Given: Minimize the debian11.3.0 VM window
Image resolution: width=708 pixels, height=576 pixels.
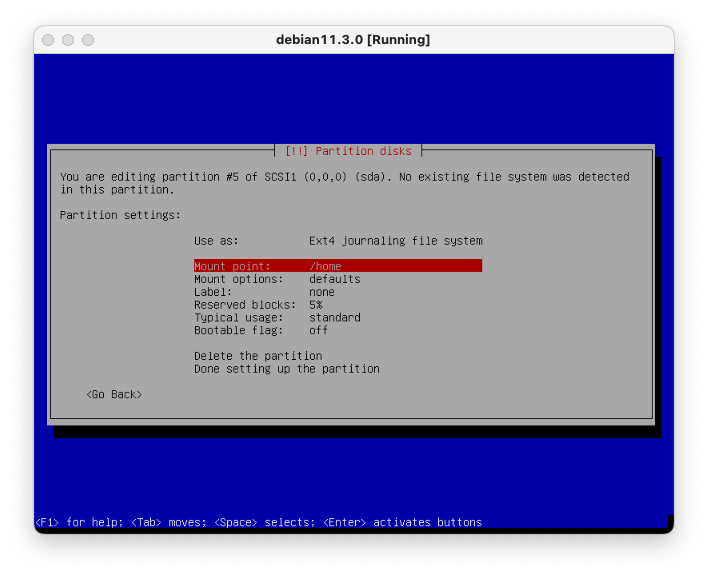Looking at the screenshot, I should click(67, 40).
